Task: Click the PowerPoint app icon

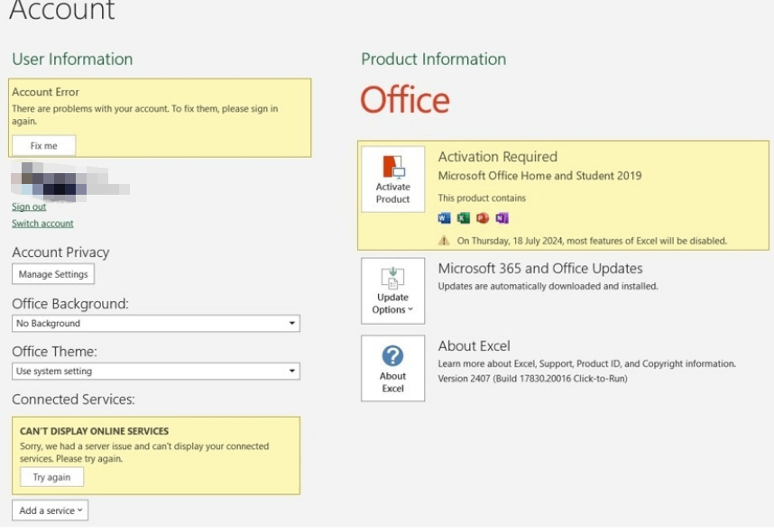Action: 483,218
